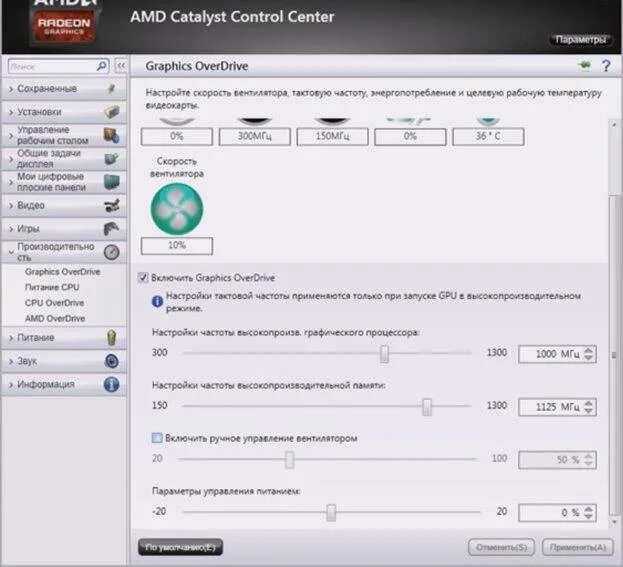
Task: Toggle Включить Graphics OverDrive checkbox
Action: coord(143,277)
